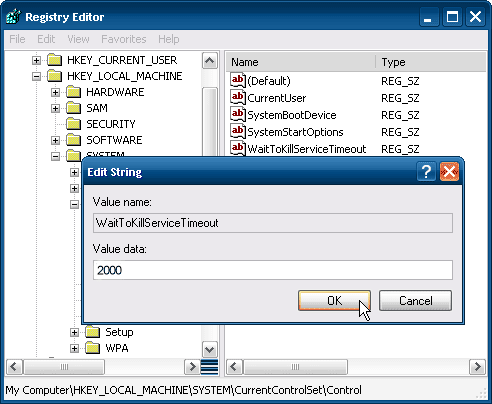
Task: Click the Registry Editor title bar icon
Action: pyautogui.click(x=13, y=17)
